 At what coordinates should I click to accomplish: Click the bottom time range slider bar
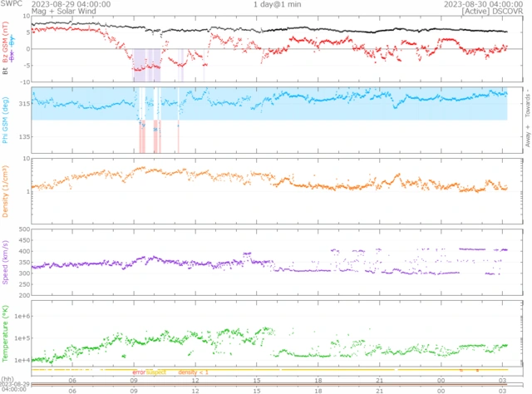274,384
